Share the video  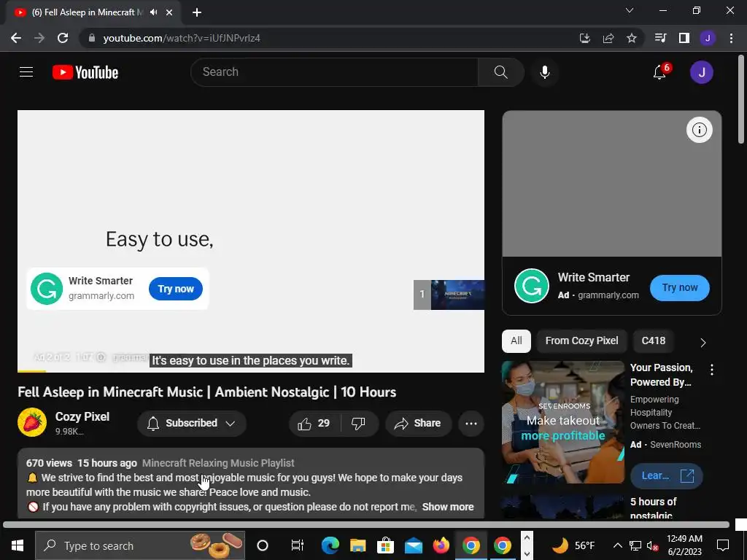[x=418, y=424]
